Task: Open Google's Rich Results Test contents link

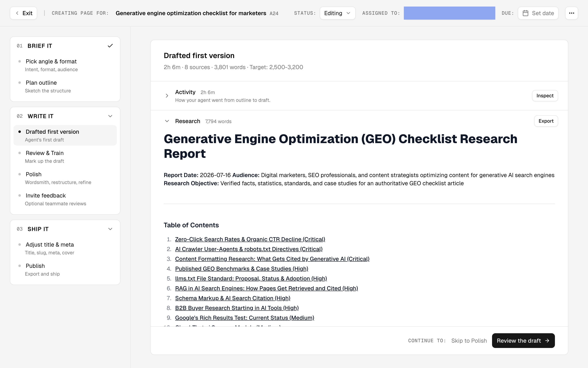Action: [x=245, y=318]
